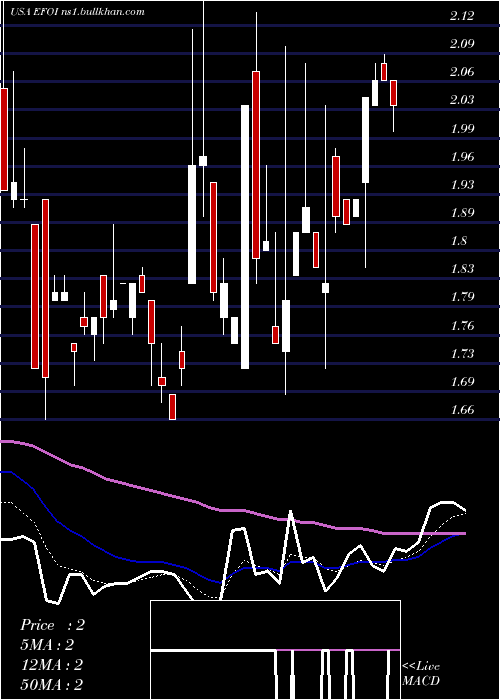Select the 2.12 price axis label
The image size is (500, 700).
462,17
